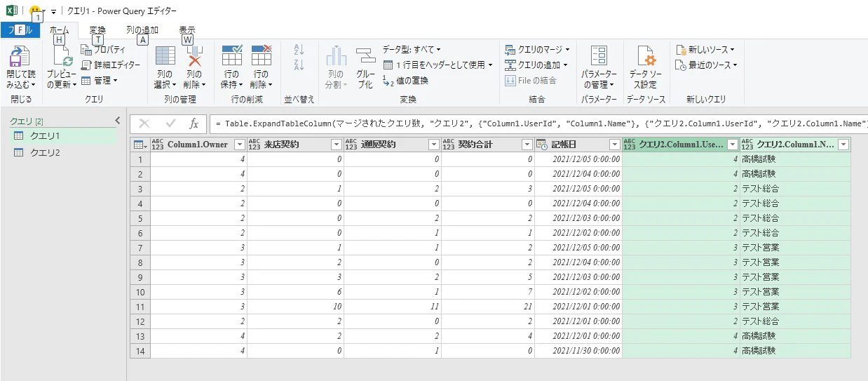Open the Append Queries (クエリの追加) dropdown

(537, 65)
